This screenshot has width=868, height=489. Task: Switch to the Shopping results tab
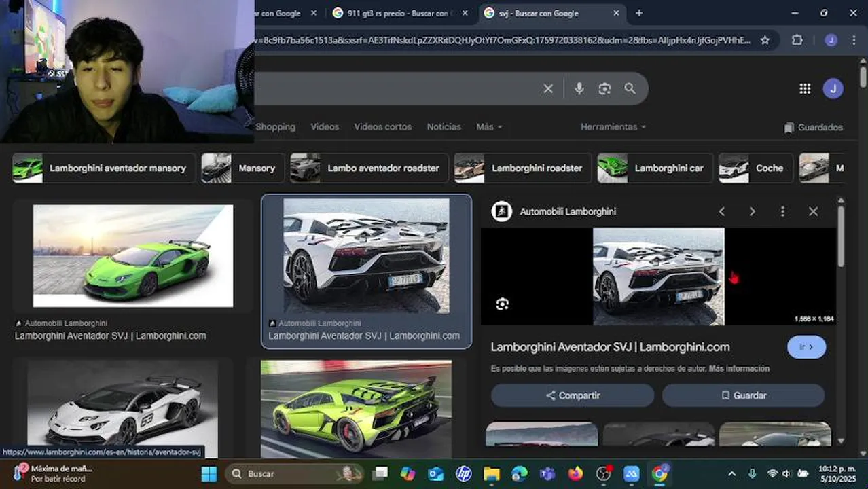tap(275, 127)
